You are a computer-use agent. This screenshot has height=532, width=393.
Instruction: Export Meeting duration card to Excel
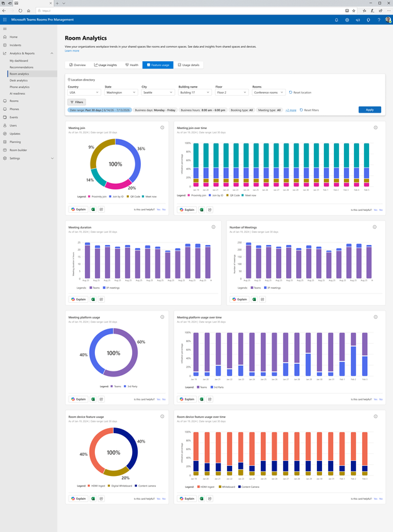(93, 299)
